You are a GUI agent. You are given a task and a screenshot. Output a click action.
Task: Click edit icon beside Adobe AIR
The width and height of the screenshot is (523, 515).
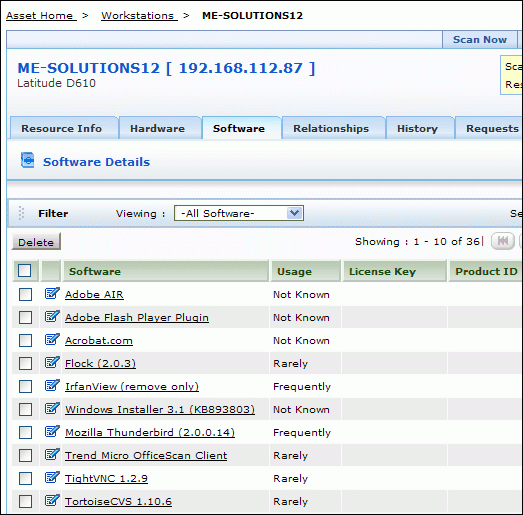click(52, 294)
